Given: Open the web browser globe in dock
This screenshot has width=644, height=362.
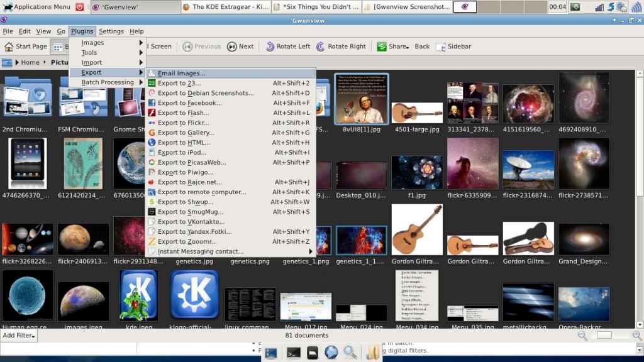Looking at the screenshot, I should (331, 353).
